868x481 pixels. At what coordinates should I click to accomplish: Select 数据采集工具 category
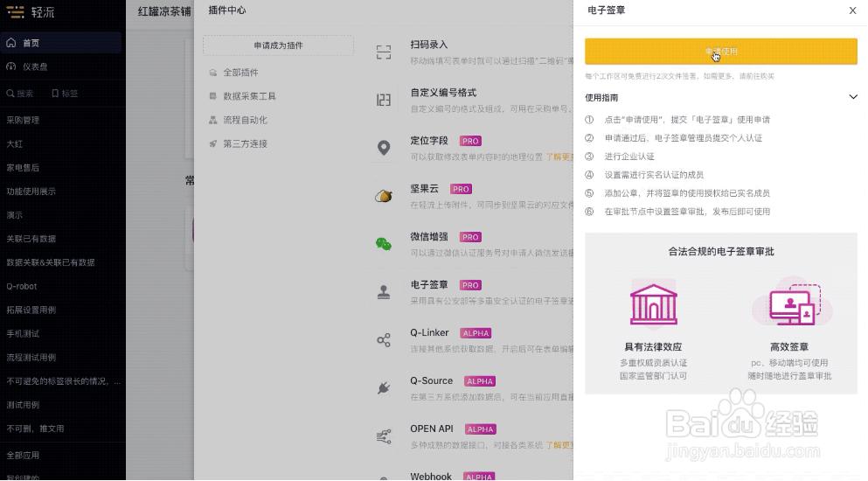(x=249, y=96)
